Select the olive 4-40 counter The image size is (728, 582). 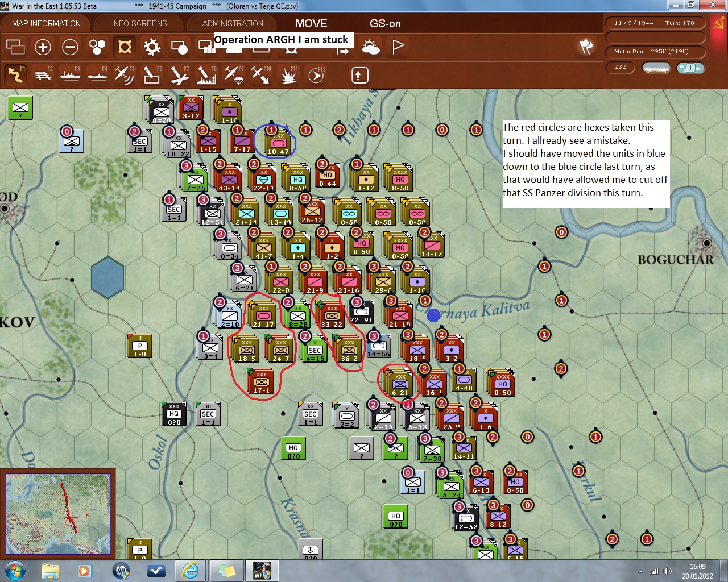(465, 380)
